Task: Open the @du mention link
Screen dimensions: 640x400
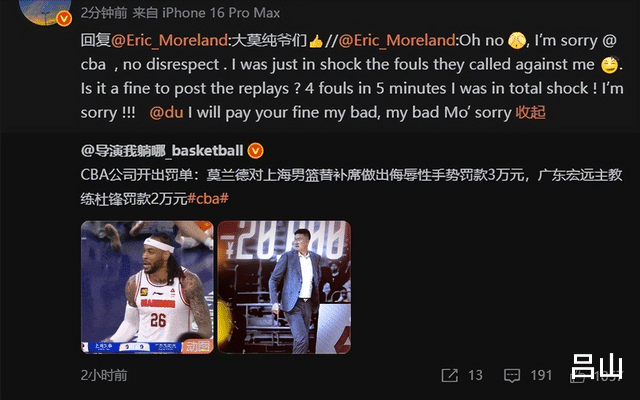Action: click(166, 112)
